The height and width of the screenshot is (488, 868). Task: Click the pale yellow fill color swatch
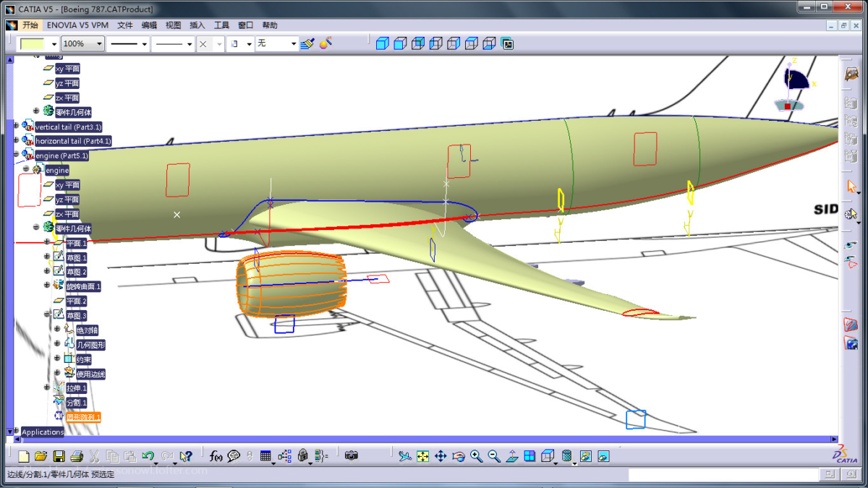(x=33, y=44)
